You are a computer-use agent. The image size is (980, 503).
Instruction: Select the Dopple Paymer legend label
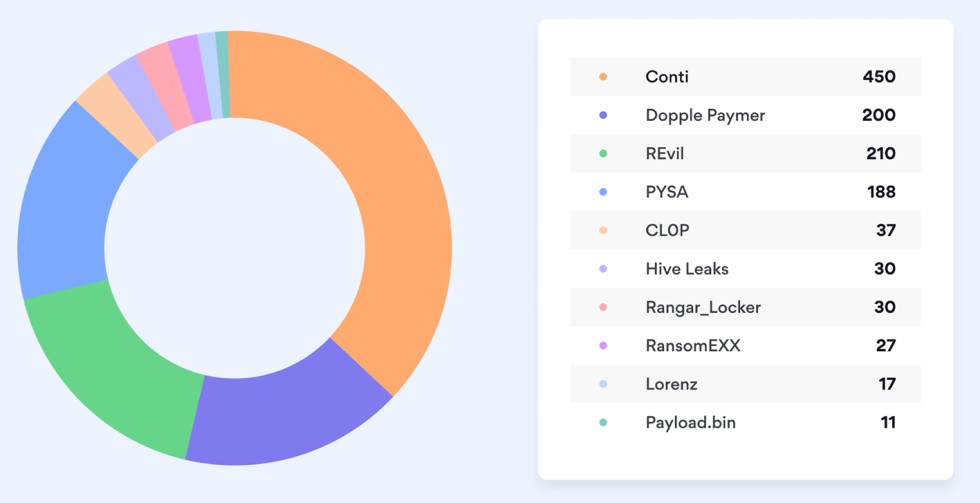point(705,116)
